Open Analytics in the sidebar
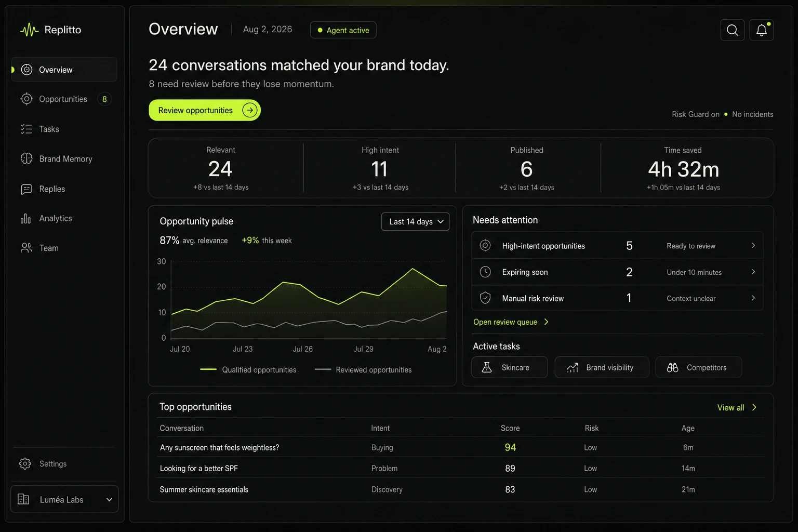The height and width of the screenshot is (532, 798). [x=64, y=219]
